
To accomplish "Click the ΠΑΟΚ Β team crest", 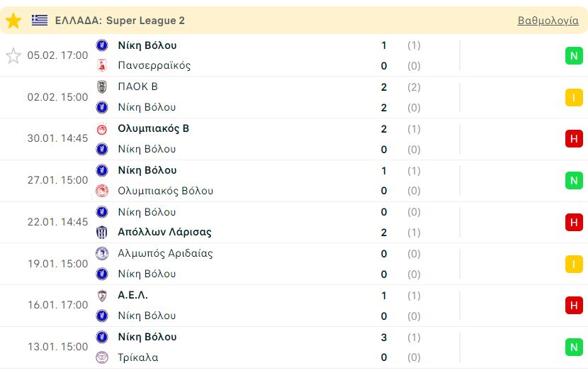I will 102,87.
